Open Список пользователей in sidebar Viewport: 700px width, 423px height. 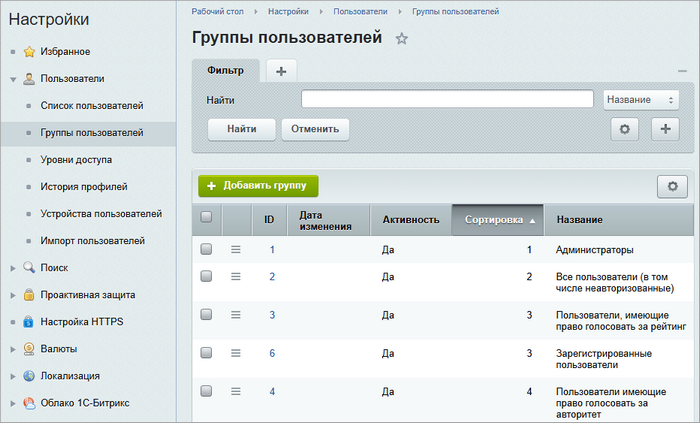92,105
